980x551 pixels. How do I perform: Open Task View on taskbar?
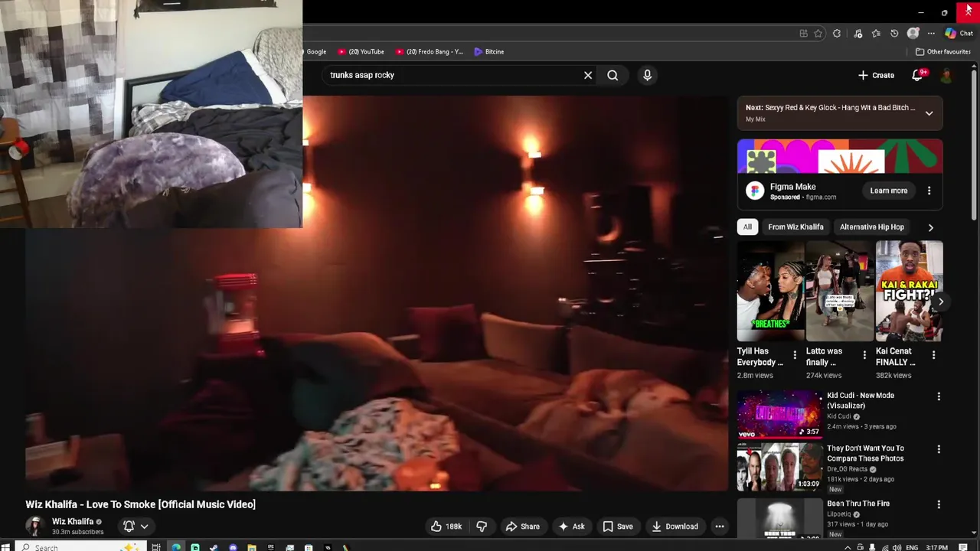156,547
